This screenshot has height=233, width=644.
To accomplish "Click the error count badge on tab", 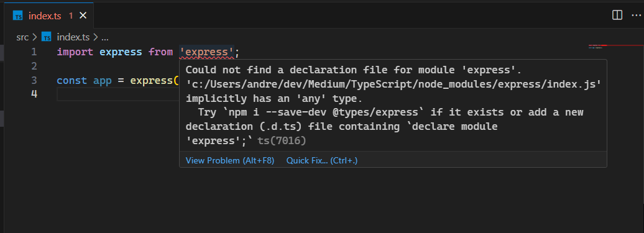I will coord(71,16).
